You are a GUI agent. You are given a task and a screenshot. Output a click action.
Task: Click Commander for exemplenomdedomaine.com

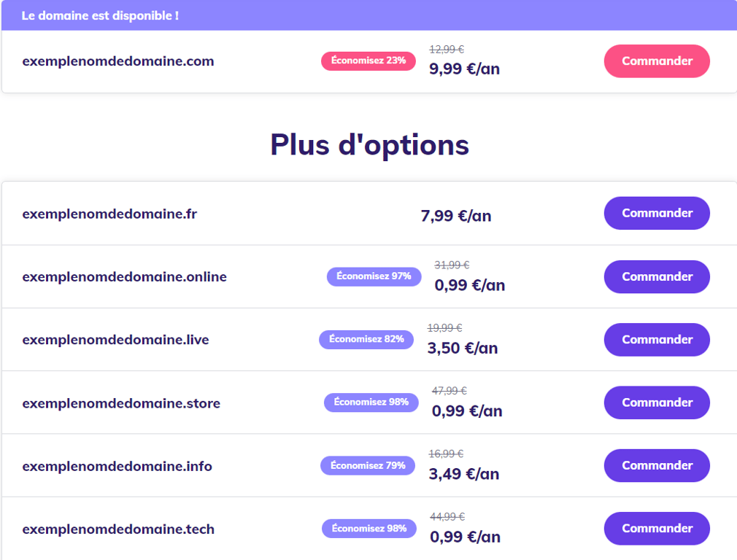pyautogui.click(x=656, y=61)
